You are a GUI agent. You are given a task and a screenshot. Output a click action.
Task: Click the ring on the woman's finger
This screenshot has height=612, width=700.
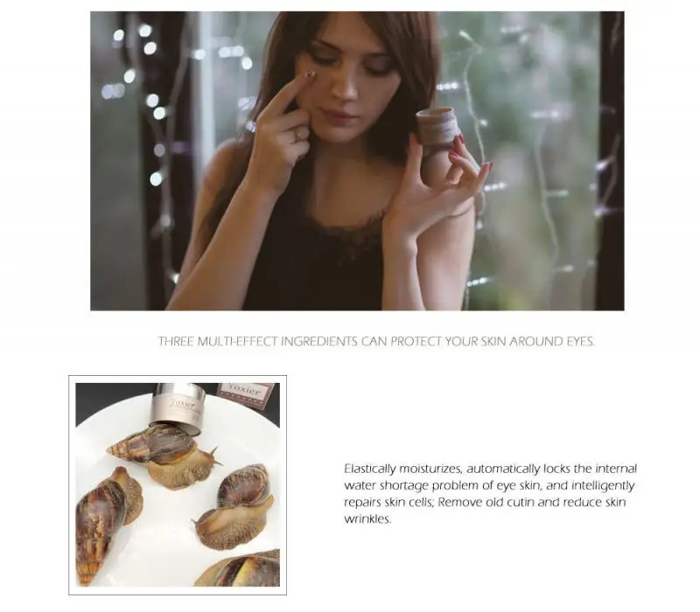(x=298, y=134)
